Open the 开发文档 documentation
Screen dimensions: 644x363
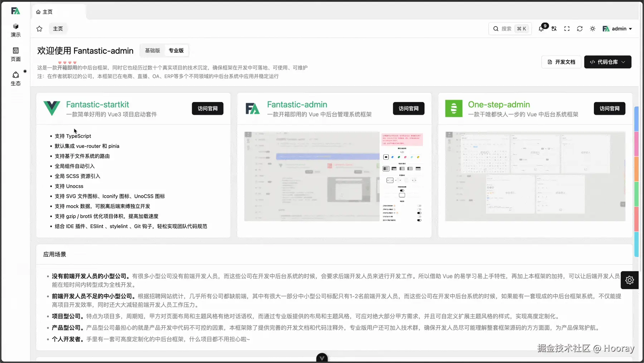click(561, 62)
